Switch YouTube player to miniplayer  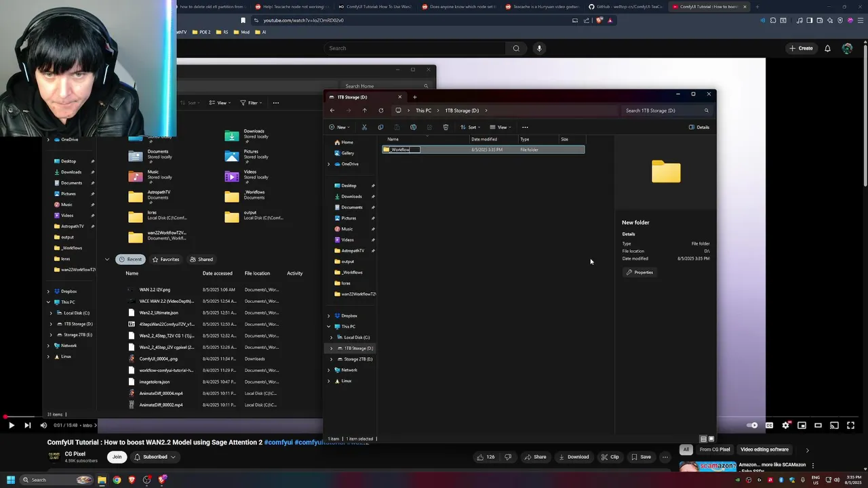[802, 426]
